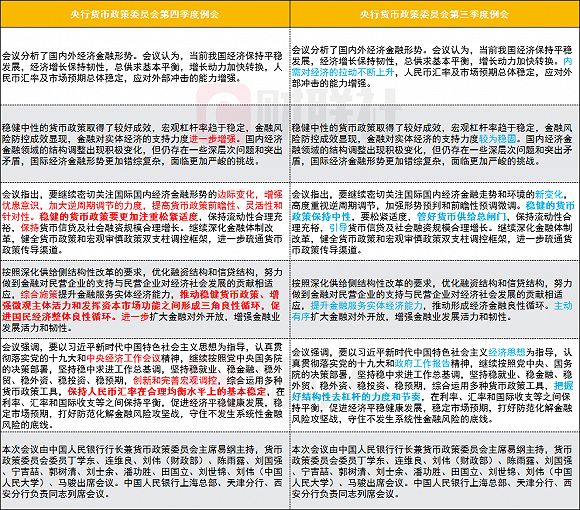The width and height of the screenshot is (580, 510).
Task: Click the blue phrase "新变化"
Action: click(549, 195)
